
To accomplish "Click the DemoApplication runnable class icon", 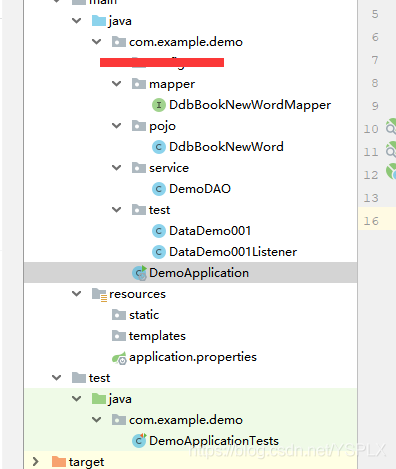I will pyautogui.click(x=139, y=273).
